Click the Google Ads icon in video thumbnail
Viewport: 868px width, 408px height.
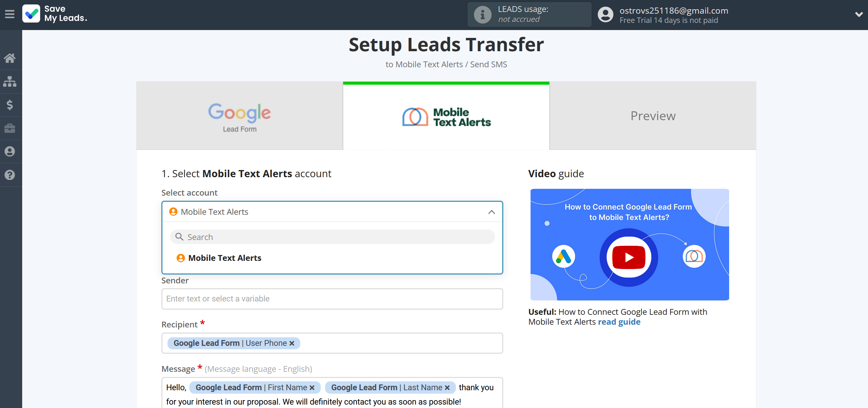[x=563, y=256]
